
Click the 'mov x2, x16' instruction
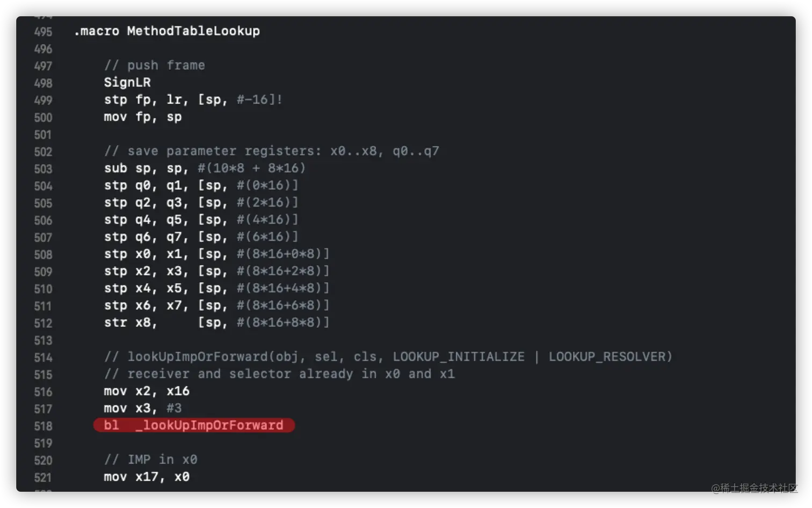click(147, 391)
